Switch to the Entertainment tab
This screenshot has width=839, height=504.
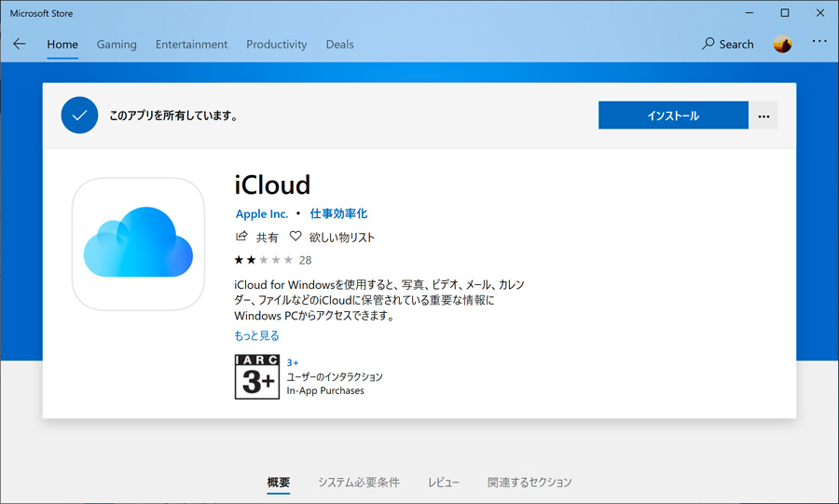[x=191, y=44]
